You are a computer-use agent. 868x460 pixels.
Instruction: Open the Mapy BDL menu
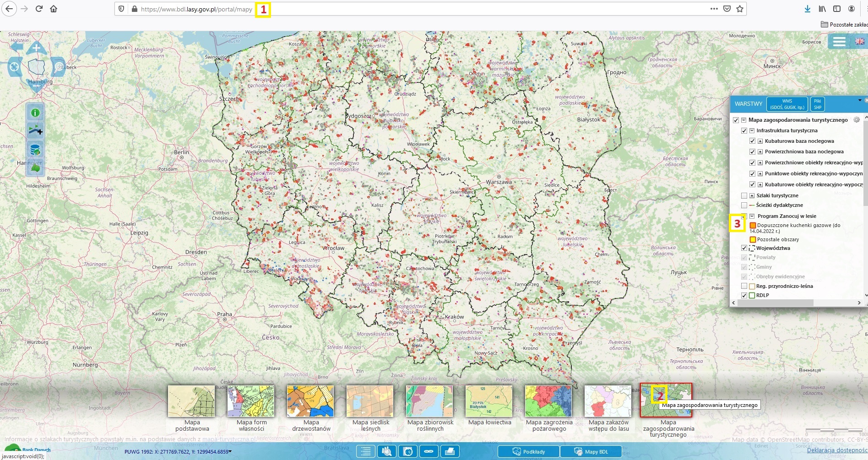[591, 451]
